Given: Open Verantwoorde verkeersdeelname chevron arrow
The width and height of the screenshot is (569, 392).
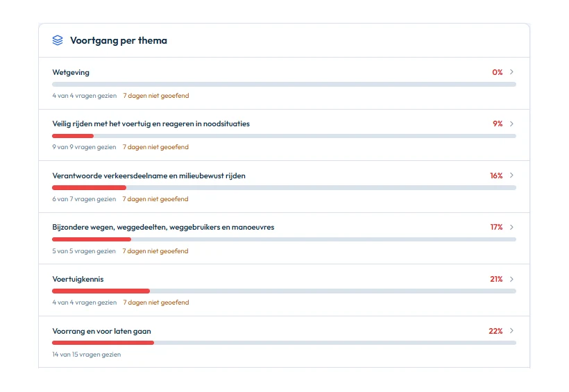Looking at the screenshot, I should coord(511,176).
